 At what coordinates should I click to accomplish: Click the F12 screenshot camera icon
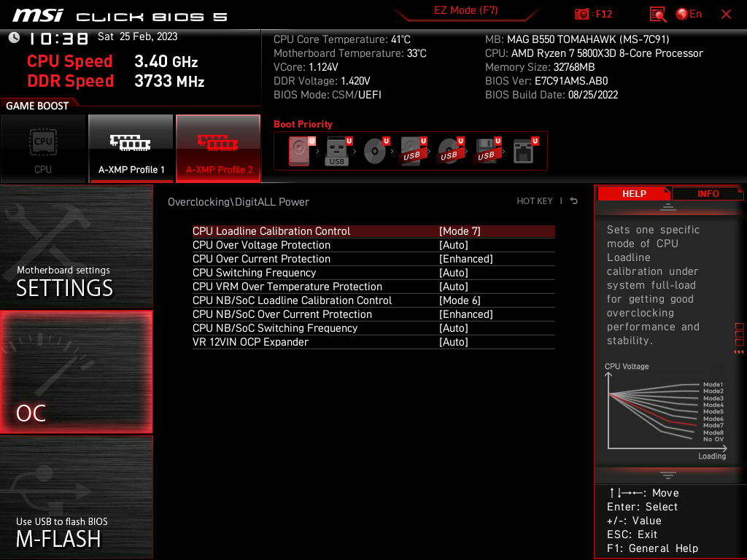click(581, 14)
